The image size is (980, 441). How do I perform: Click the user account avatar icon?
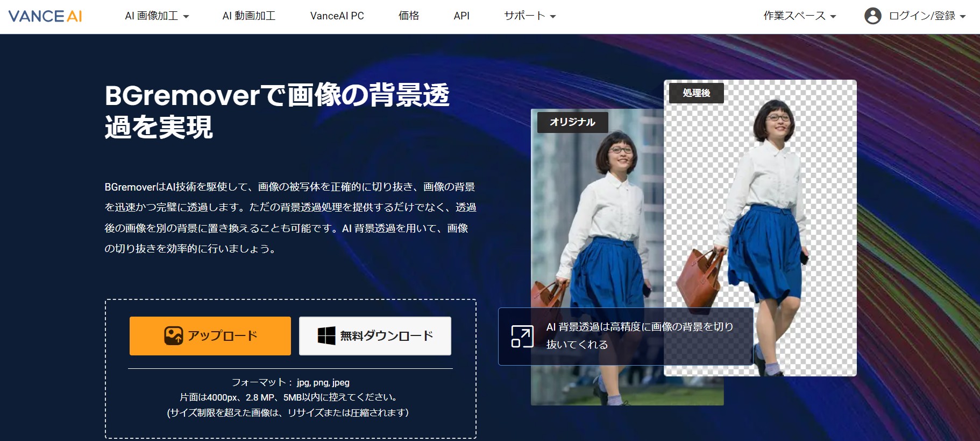click(872, 16)
